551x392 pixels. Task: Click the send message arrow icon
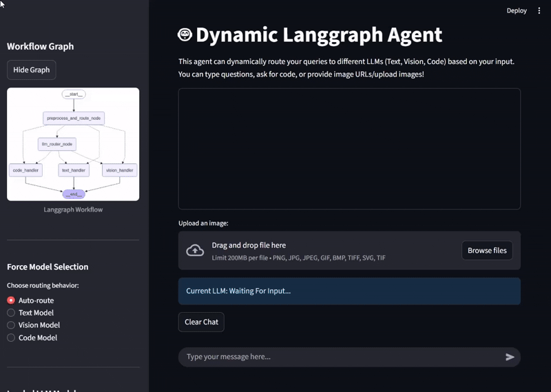pyautogui.click(x=510, y=357)
